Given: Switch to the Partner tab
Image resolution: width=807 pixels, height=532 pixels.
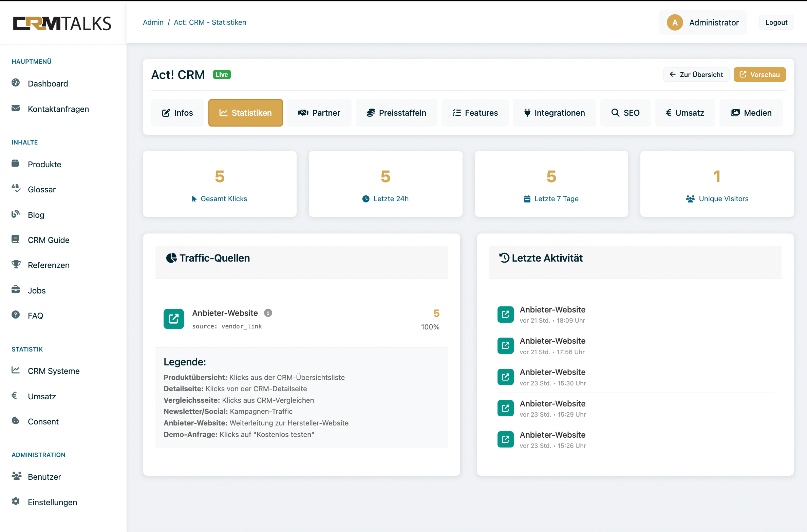Looking at the screenshot, I should [319, 113].
